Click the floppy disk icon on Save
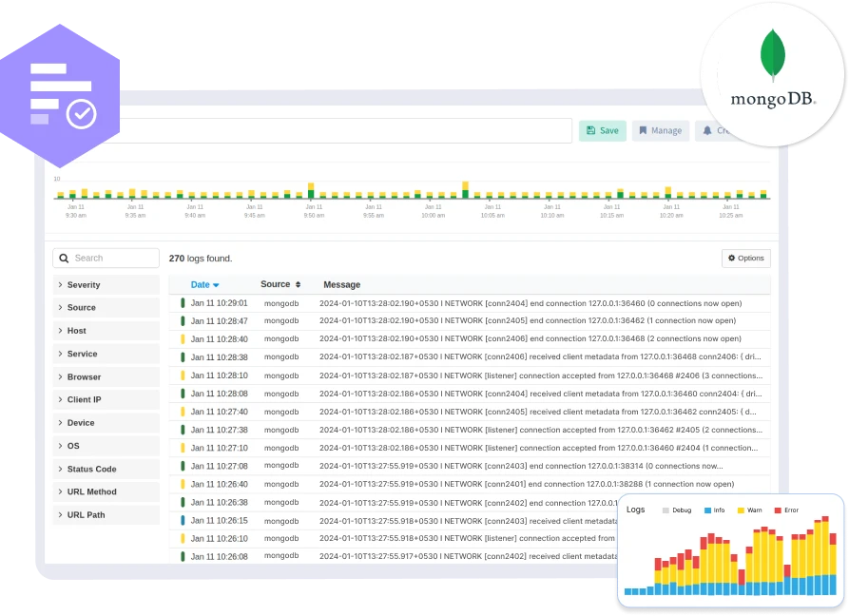 590,130
